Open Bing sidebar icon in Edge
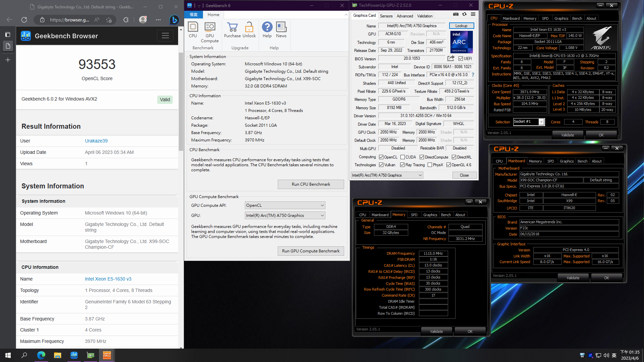This screenshot has width=644, height=362. 174,20
